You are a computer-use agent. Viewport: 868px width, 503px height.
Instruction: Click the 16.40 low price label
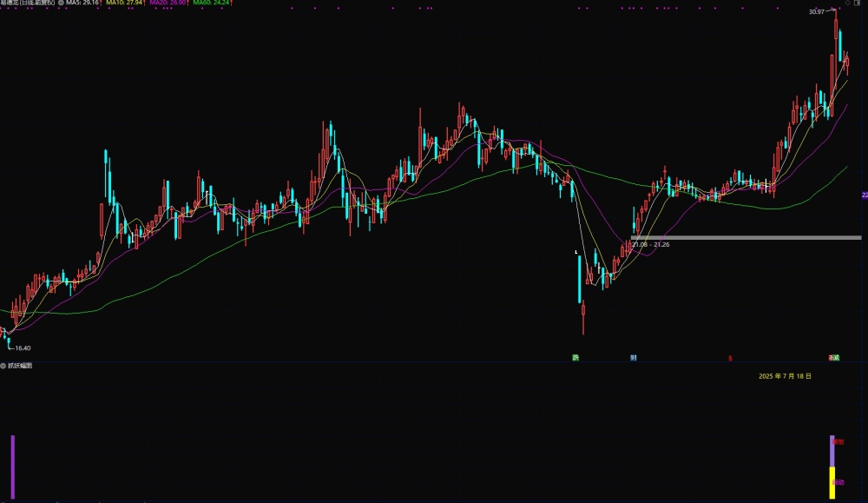pyautogui.click(x=23, y=347)
